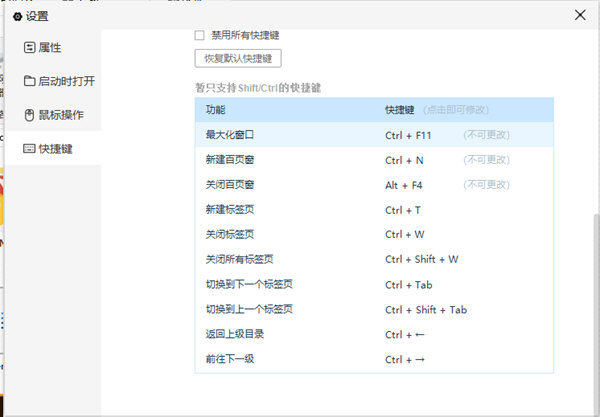The height and width of the screenshot is (417, 600).
Task: Close the 设置 dialog window
Action: point(580,15)
